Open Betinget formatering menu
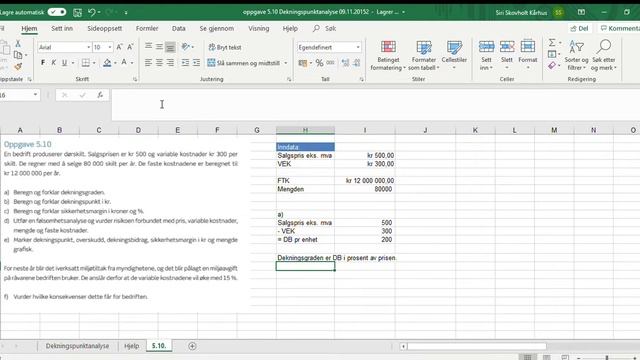The image size is (640, 360). [x=388, y=55]
